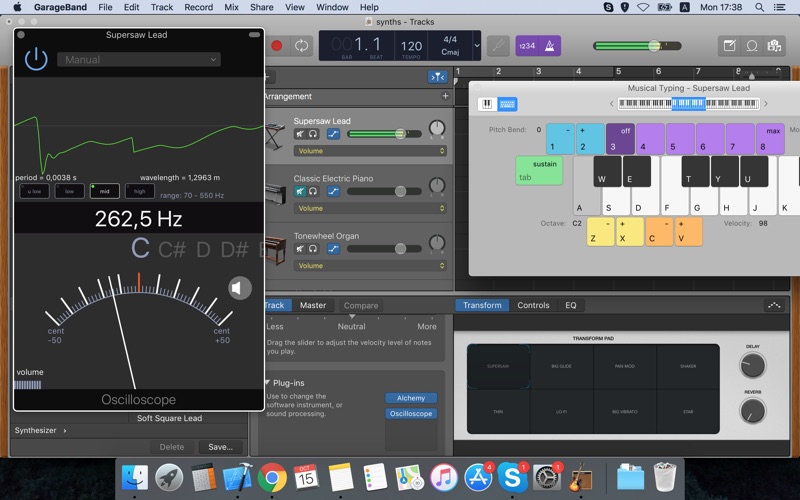Click the Save... button in the library

pos(220,447)
